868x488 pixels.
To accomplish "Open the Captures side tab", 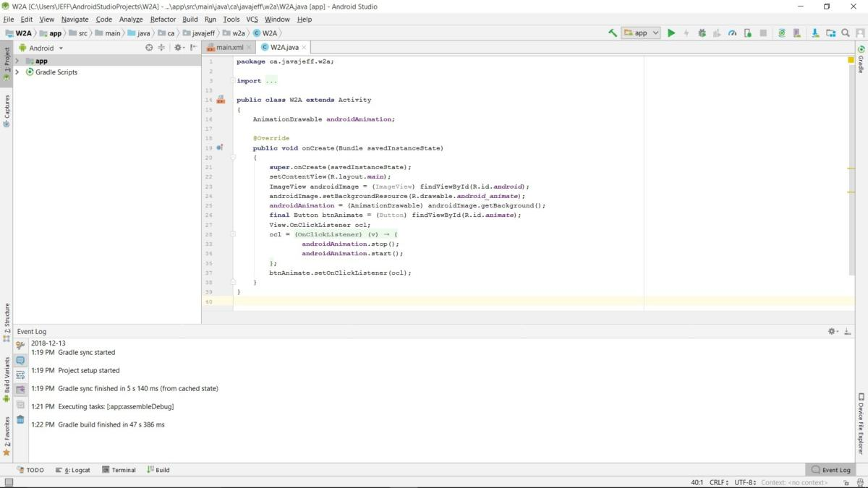I will [7, 111].
